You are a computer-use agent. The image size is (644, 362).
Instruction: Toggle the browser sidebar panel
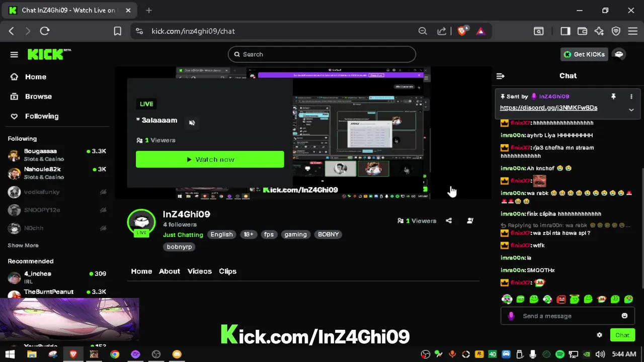(x=566, y=31)
